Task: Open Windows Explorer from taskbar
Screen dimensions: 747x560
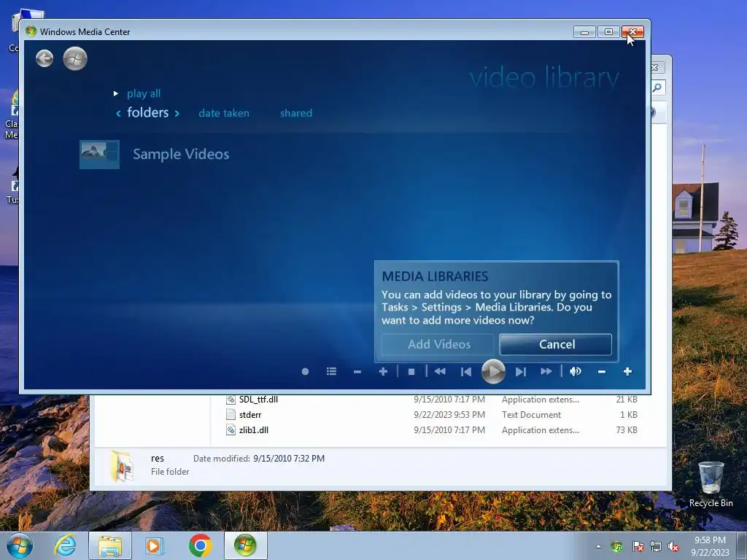Action: tap(110, 545)
